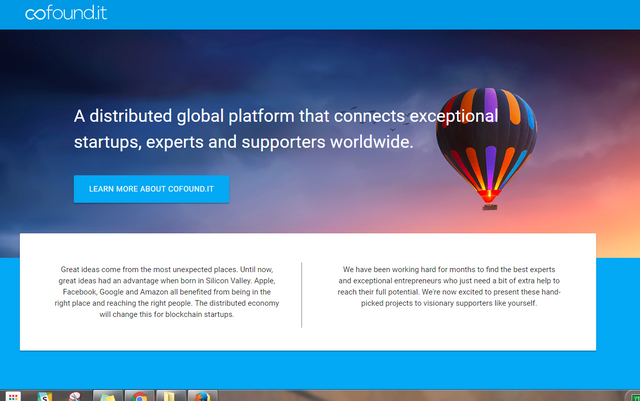Open Google Chrome from the taskbar
The width and height of the screenshot is (640, 401).
[x=139, y=396]
